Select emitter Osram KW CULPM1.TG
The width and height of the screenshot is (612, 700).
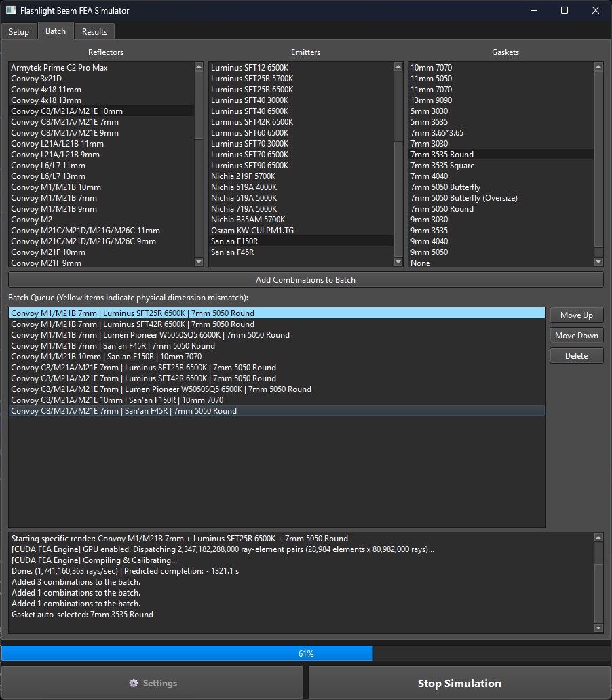pos(301,231)
